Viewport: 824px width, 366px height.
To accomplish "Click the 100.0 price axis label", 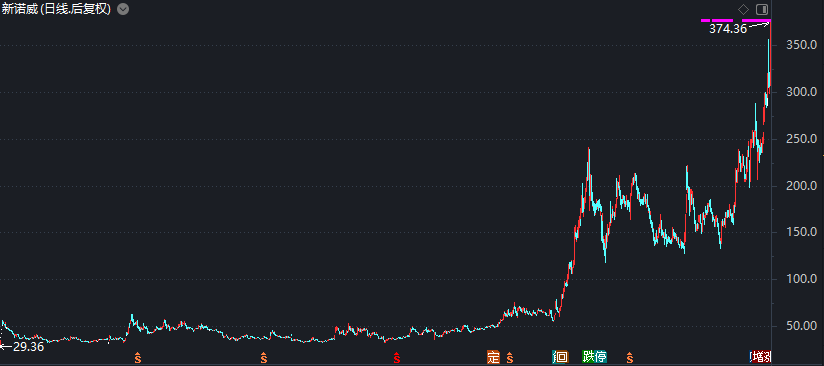I will [x=801, y=279].
